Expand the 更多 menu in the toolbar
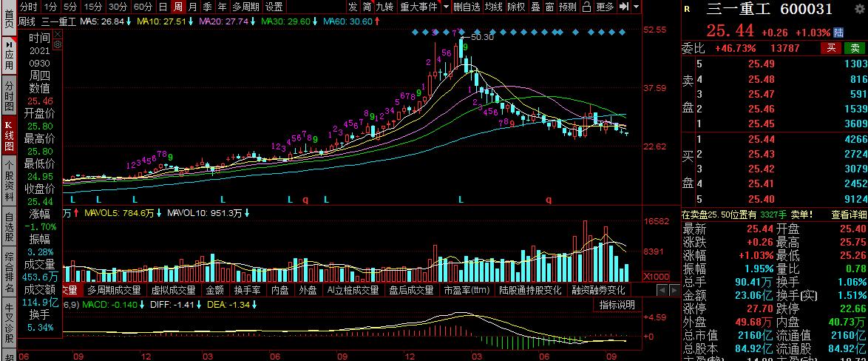The width and height of the screenshot is (868, 361). (x=605, y=7)
